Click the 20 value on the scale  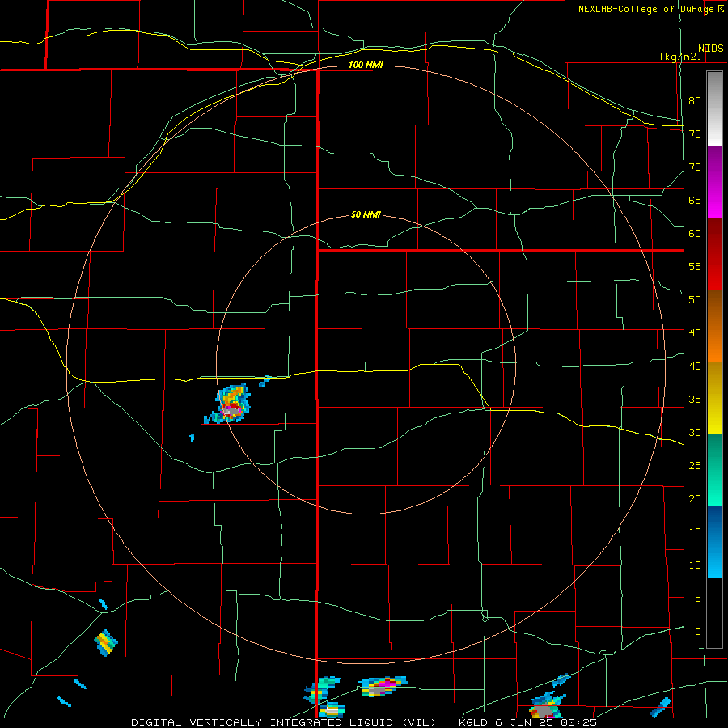pyautogui.click(x=695, y=498)
